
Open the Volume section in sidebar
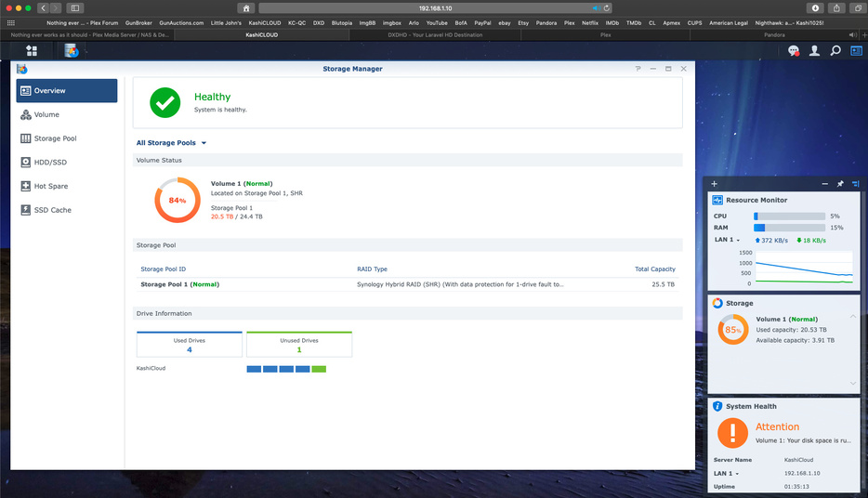tap(67, 114)
